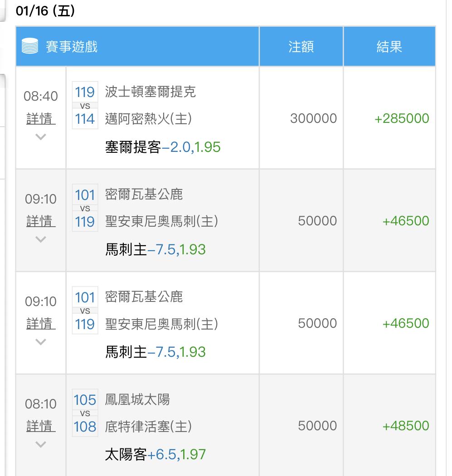Open 詳情 link for the 08:10 game

[41, 426]
